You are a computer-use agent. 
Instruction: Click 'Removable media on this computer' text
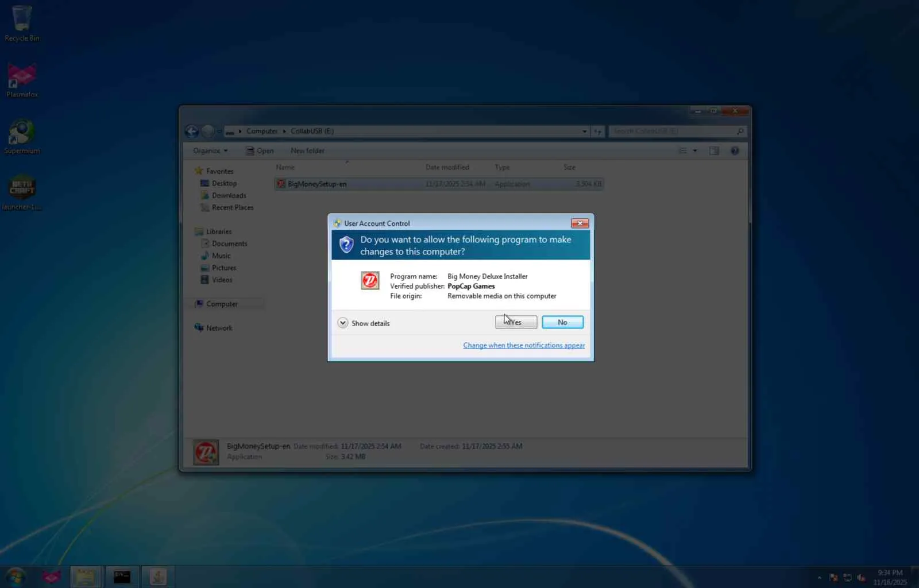click(x=501, y=296)
